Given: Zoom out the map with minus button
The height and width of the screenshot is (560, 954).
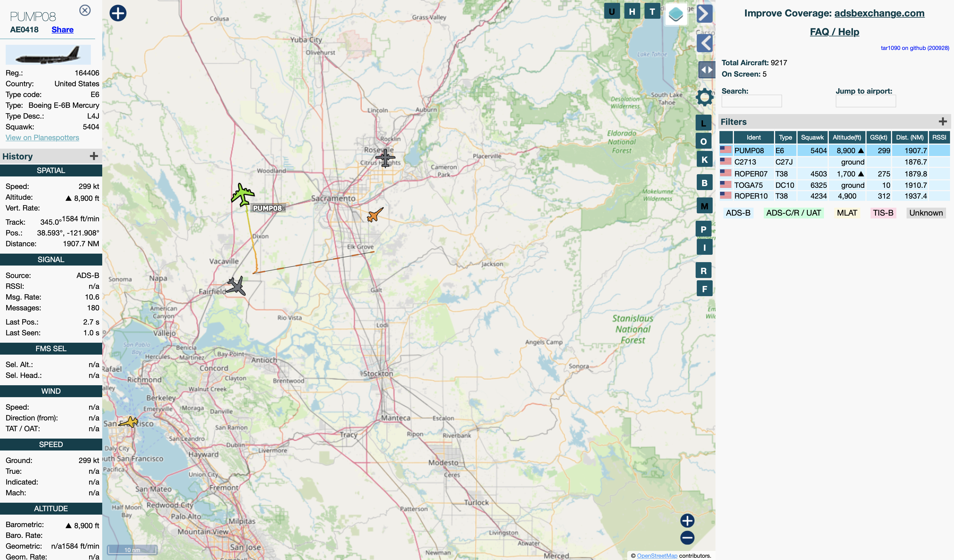Looking at the screenshot, I should point(687,538).
